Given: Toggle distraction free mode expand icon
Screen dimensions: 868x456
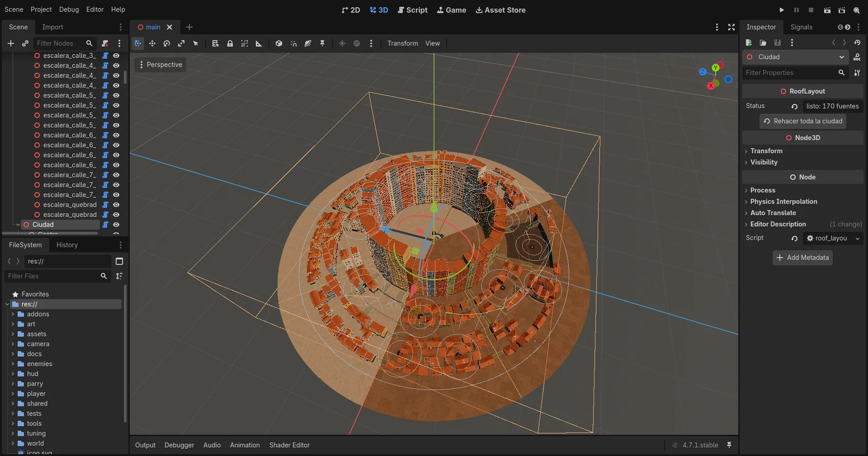Looking at the screenshot, I should 731,27.
